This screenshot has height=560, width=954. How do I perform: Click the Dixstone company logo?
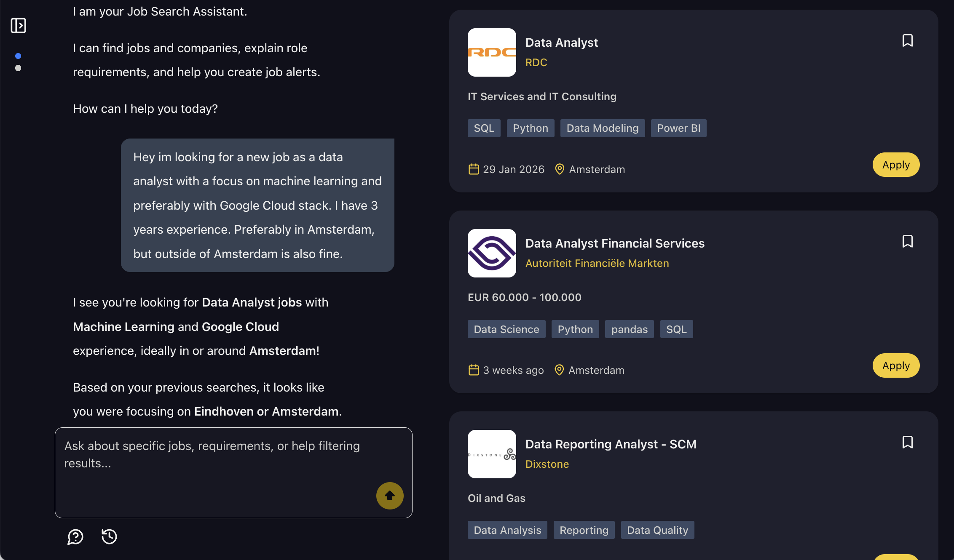492,454
